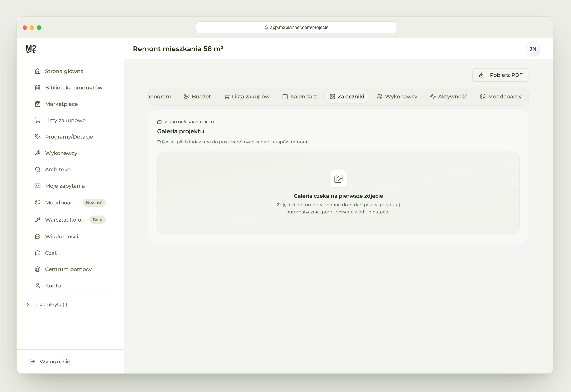The image size is (571, 392).
Task: Open Listy zakupowe page
Action: (x=70, y=120)
